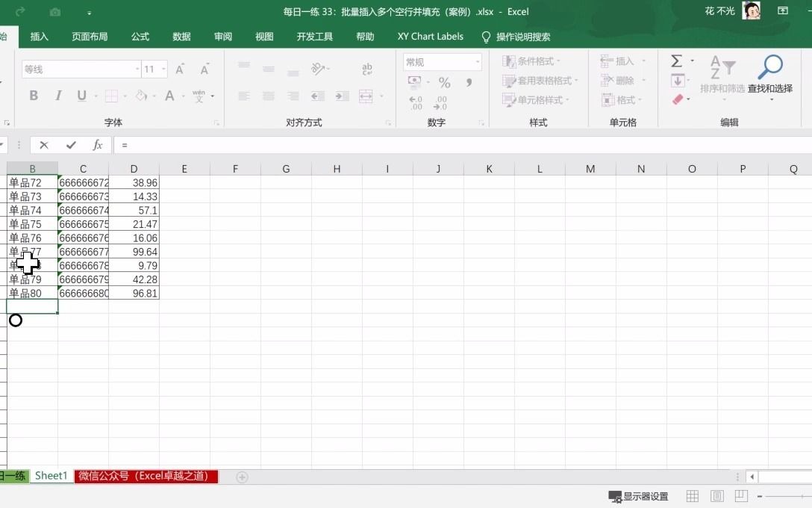Apply the AutoSum function
This screenshot has height=508, width=812.
678,60
